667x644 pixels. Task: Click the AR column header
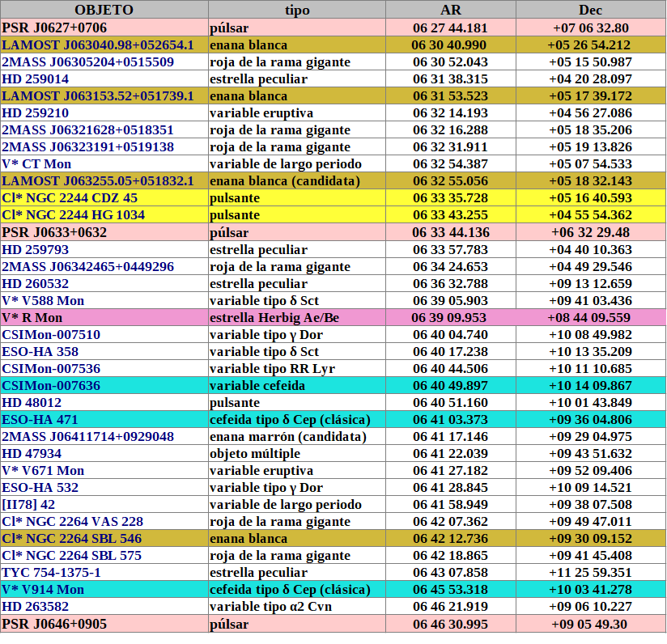(451, 10)
